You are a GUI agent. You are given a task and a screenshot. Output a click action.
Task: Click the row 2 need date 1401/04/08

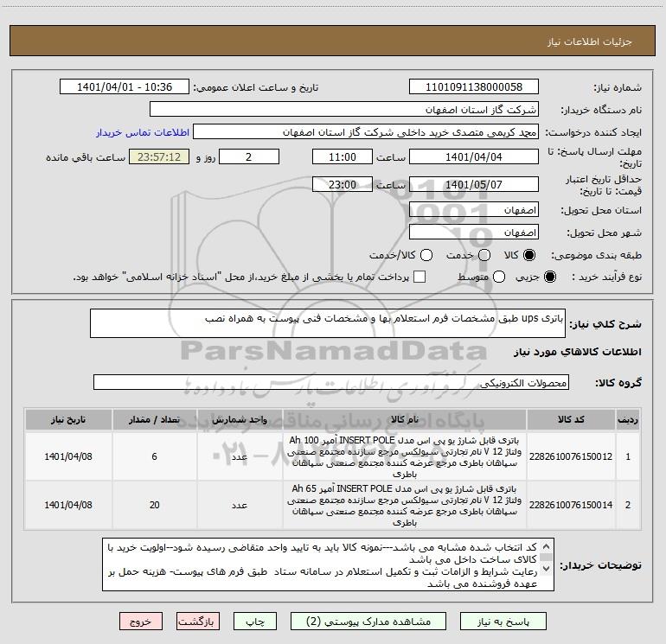click(68, 505)
